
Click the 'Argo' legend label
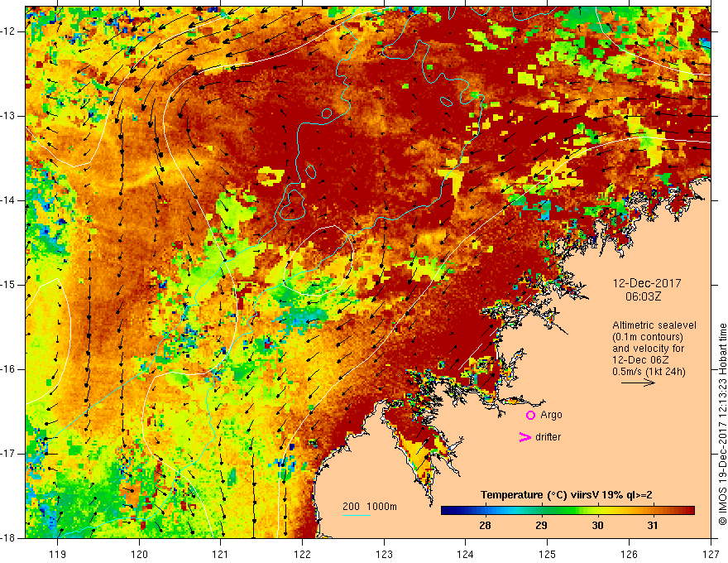tap(551, 415)
